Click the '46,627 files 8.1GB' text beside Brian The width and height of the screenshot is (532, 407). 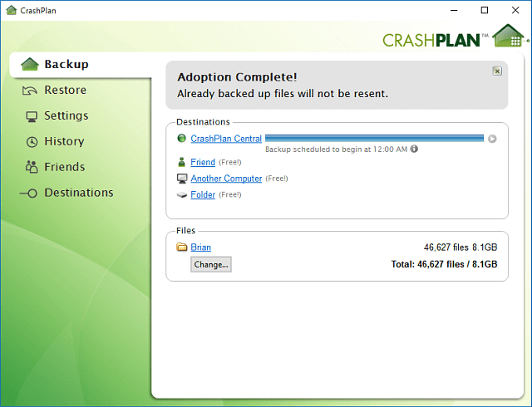pyautogui.click(x=461, y=248)
